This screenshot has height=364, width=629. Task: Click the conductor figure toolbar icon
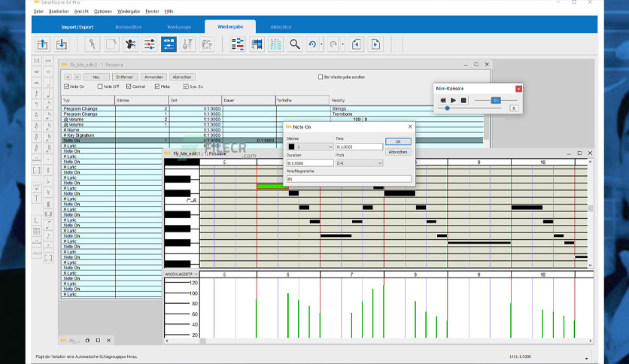[x=130, y=44]
